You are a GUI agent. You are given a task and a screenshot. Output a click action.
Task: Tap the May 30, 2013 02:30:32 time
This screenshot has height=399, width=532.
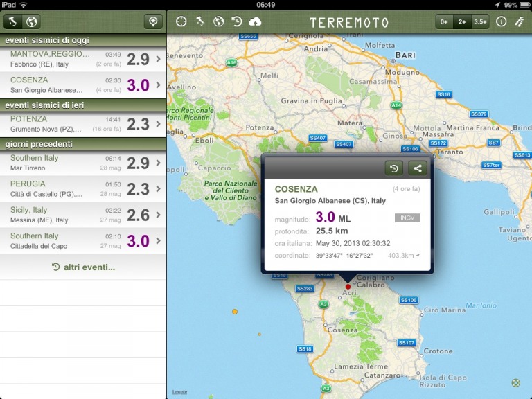click(x=353, y=243)
